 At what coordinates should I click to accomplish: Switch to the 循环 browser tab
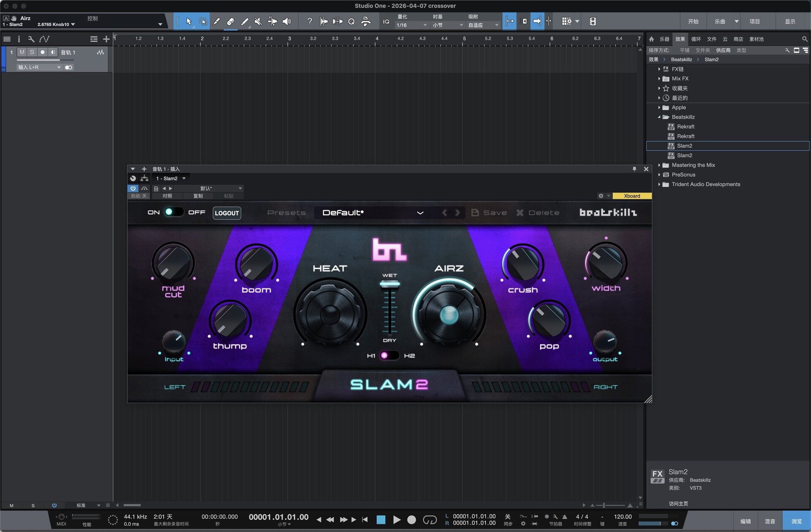point(696,39)
